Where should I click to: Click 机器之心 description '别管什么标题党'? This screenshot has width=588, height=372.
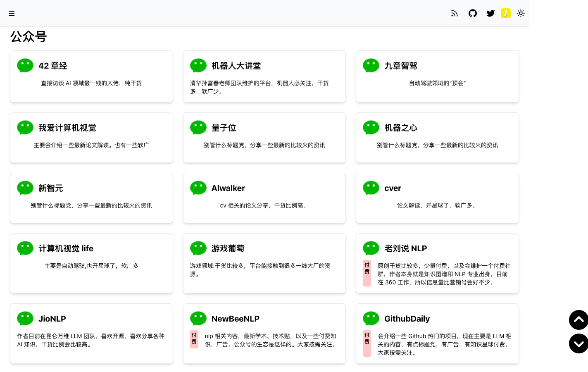[x=437, y=145]
